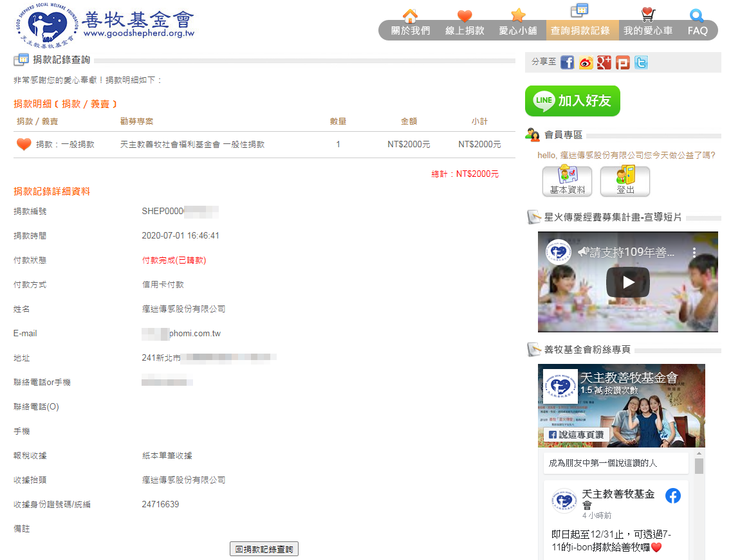This screenshot has width=731, height=560.
Task: Click the magnifier icon above FAQ
Action: (696, 16)
